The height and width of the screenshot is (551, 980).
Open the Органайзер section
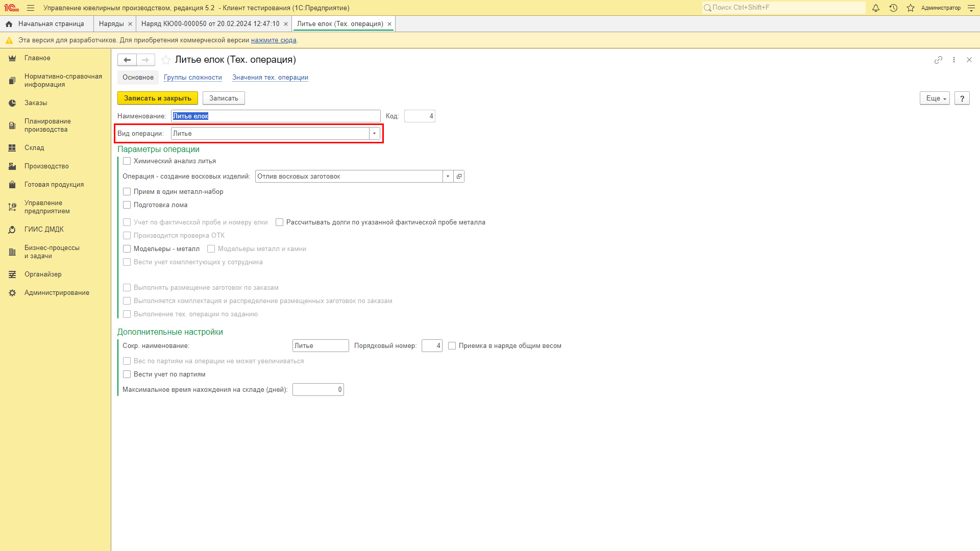click(55, 274)
